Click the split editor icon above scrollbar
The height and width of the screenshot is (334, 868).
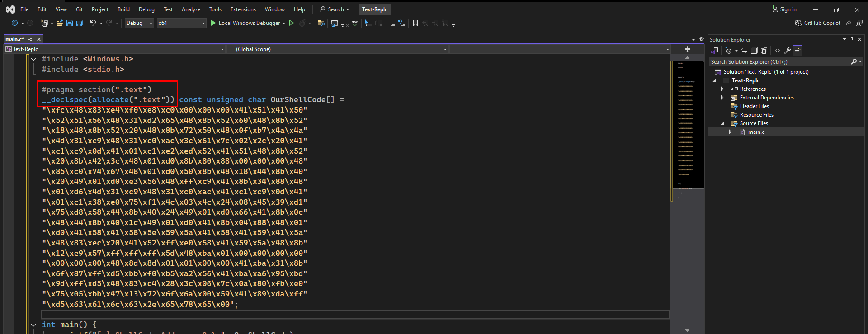(687, 49)
